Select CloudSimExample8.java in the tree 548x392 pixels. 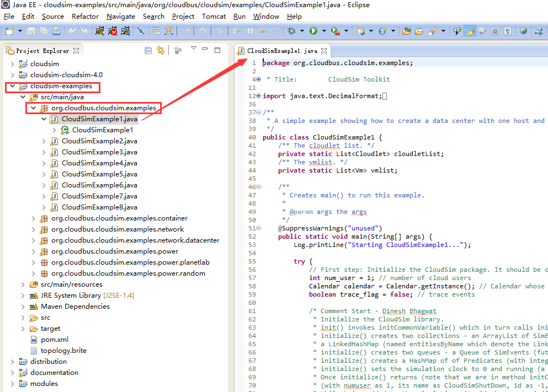[99, 207]
